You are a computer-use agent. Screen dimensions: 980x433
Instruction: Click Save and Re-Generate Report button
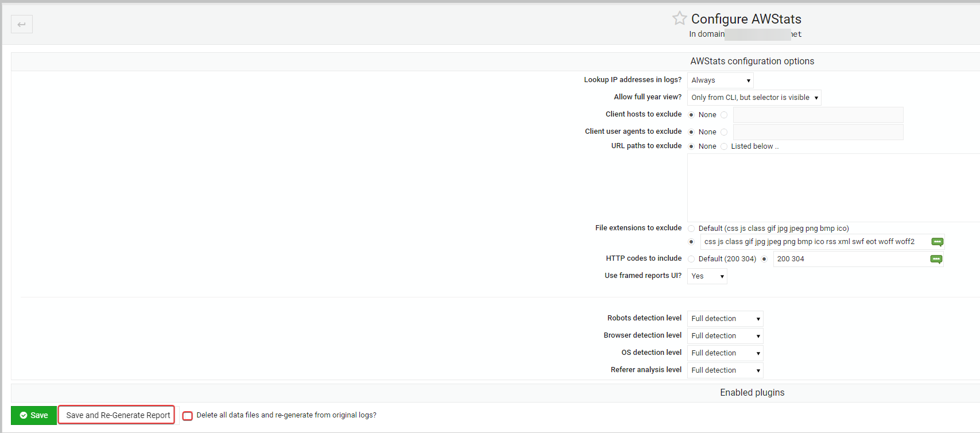117,415
